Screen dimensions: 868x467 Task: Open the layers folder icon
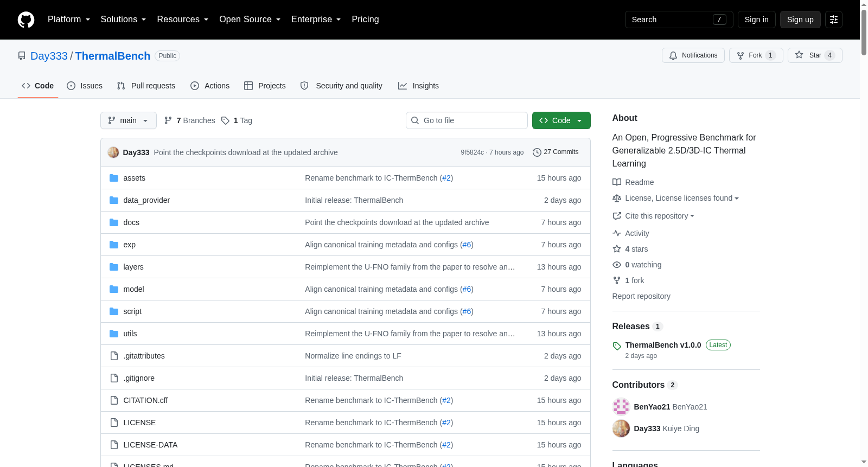pos(114,267)
